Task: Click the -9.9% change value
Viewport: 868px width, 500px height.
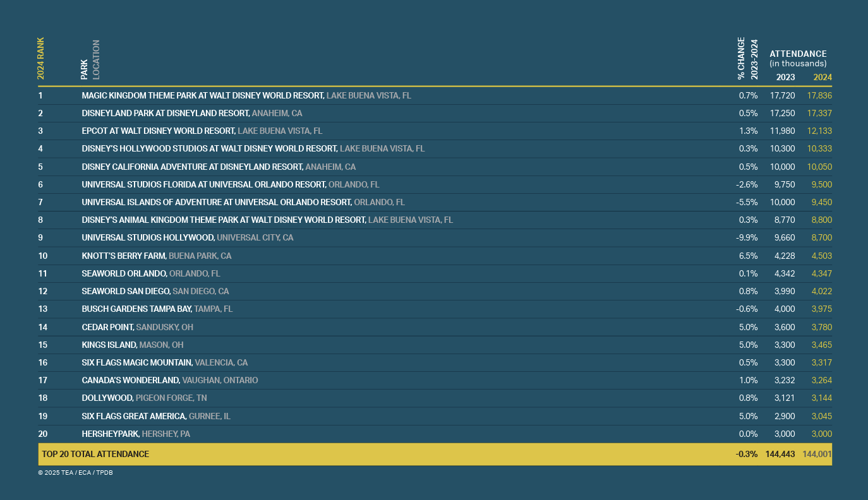Action: coord(747,238)
